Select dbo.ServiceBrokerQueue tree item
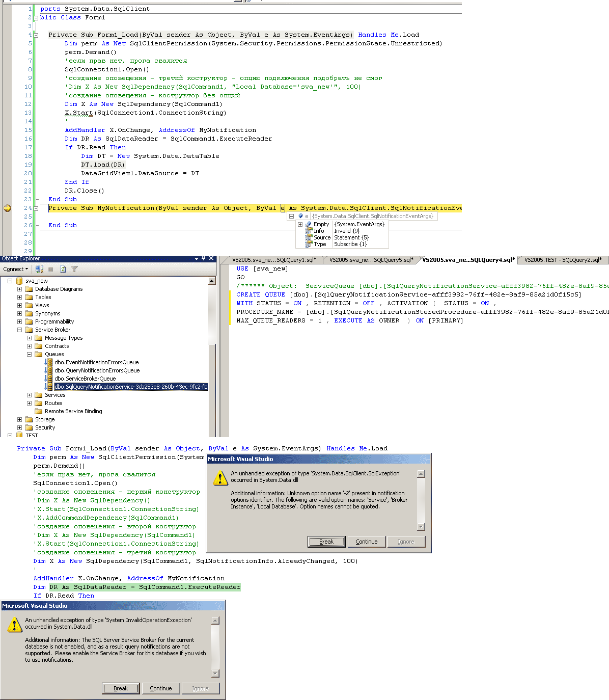 tap(85, 379)
